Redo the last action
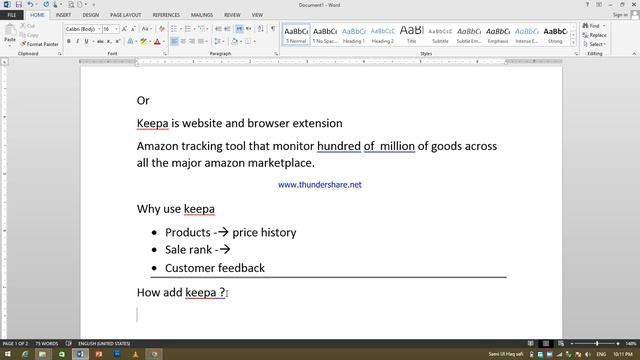The height and width of the screenshot is (360, 640). [x=45, y=4]
